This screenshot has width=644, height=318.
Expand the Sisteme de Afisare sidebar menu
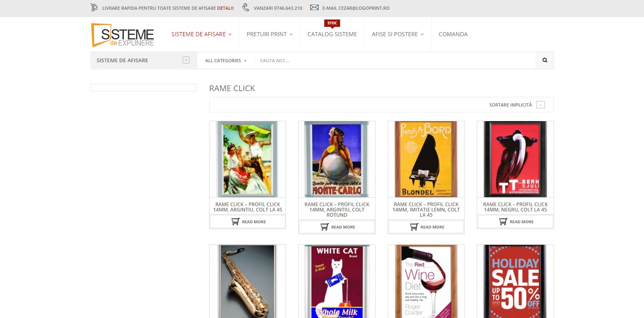click(186, 60)
